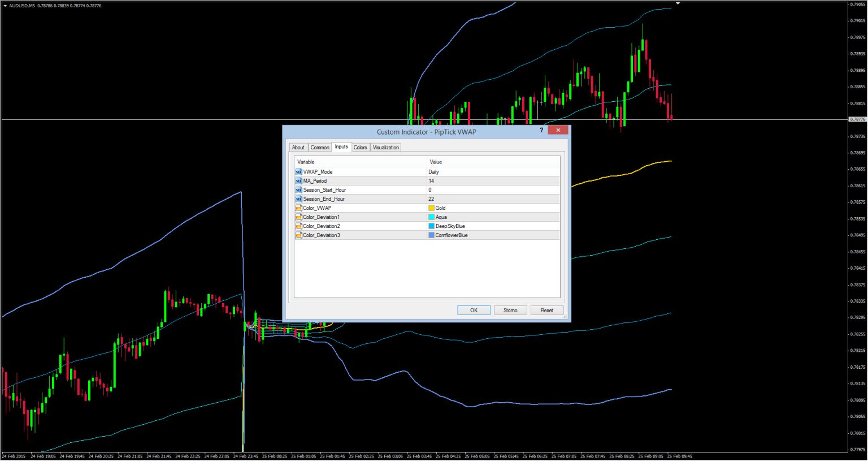Click the numeric type icon beside MA_Period
This screenshot has height=461, width=868.
[x=298, y=180]
